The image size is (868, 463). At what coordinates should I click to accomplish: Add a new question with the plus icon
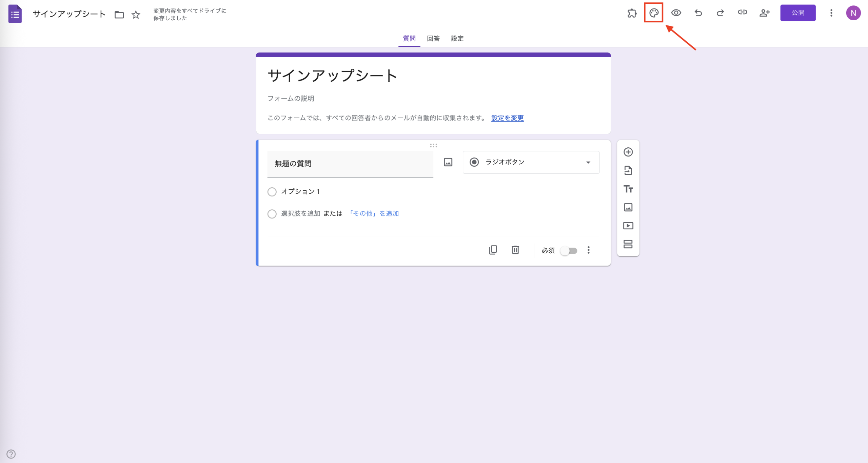629,152
